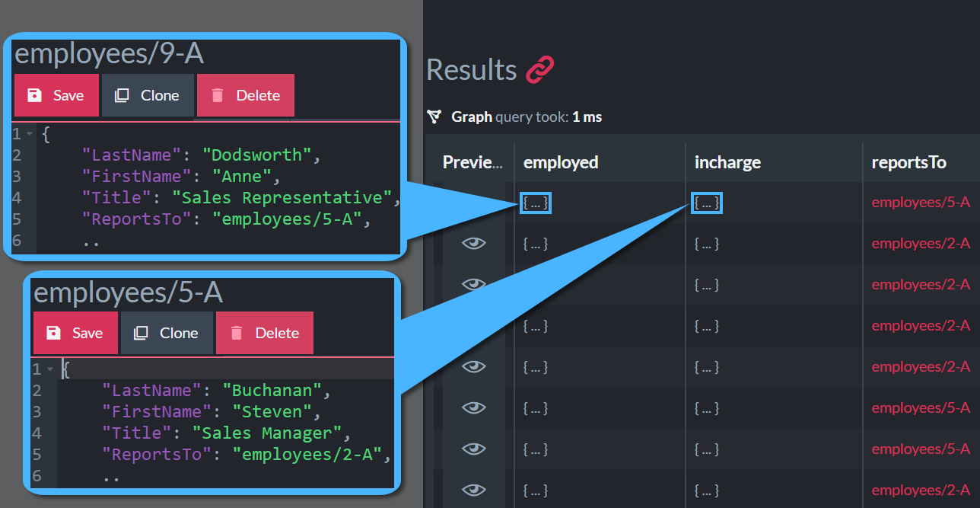Screen dimensions: 980x508
Task: Clone the employees/5-A document
Action: (x=167, y=333)
